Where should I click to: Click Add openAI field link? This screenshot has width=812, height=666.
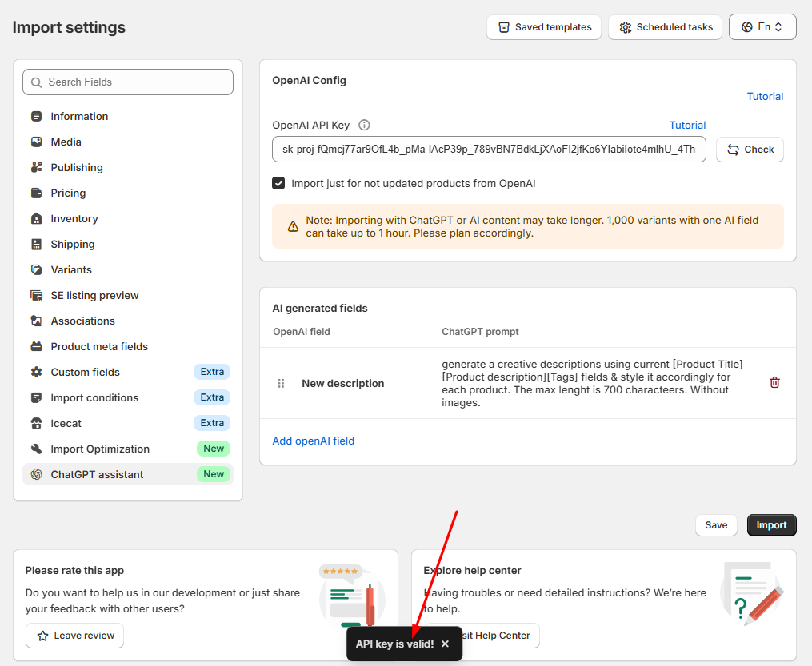click(x=314, y=441)
